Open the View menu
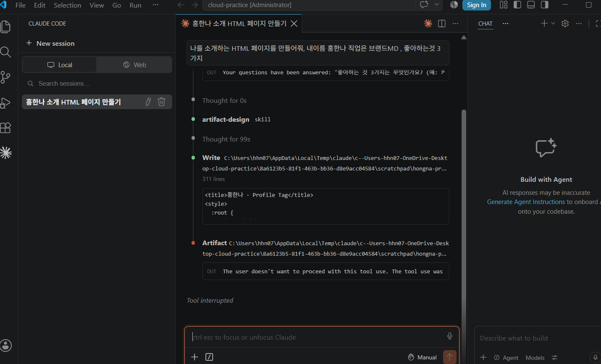The image size is (601, 364). pyautogui.click(x=97, y=5)
